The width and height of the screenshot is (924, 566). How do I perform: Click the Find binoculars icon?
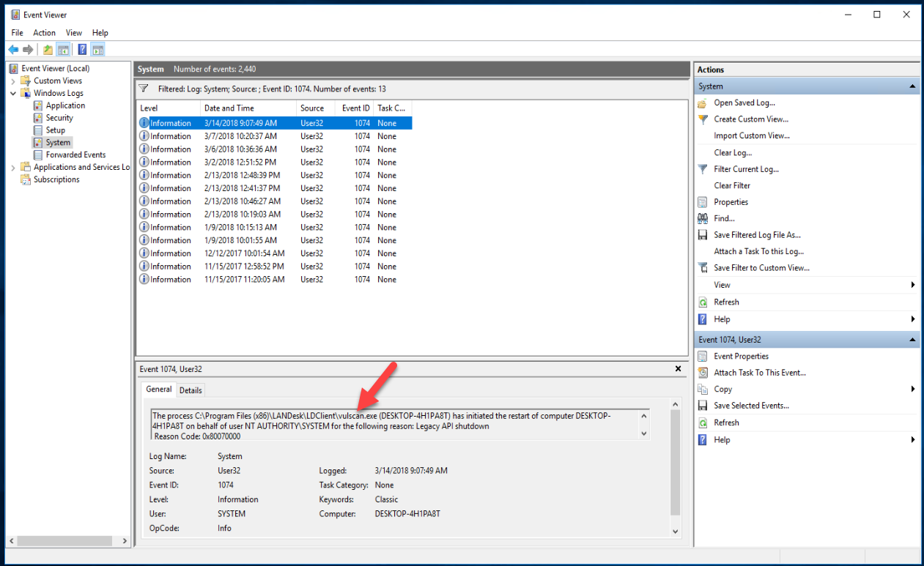point(703,218)
